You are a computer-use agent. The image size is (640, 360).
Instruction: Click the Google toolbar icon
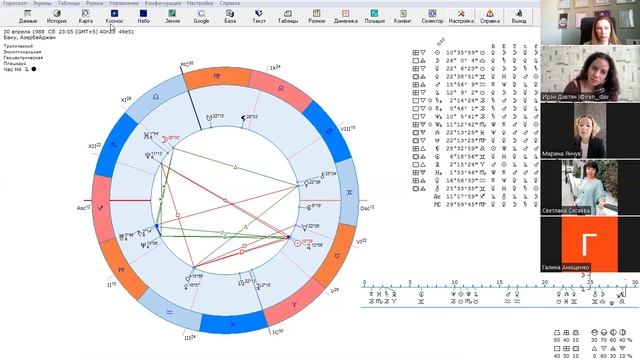coord(201,16)
